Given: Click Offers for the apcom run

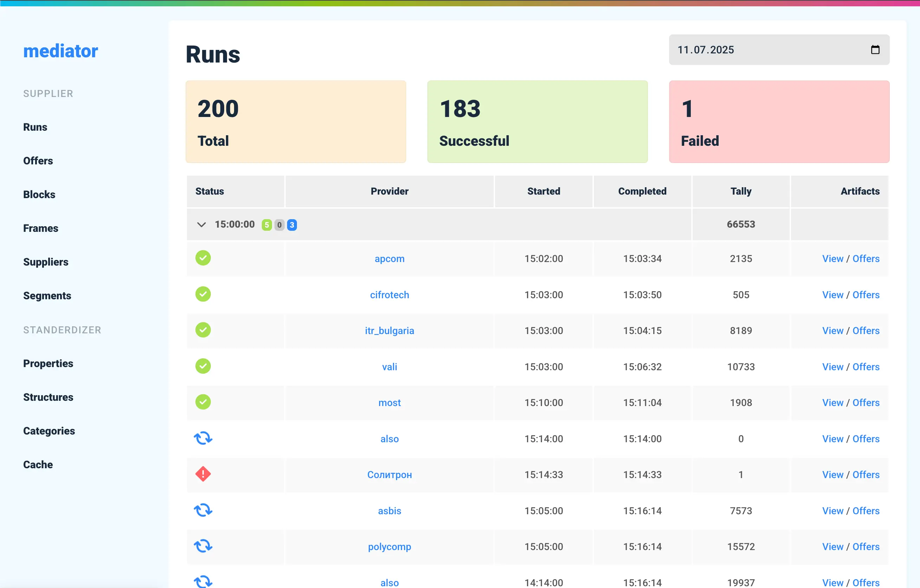Looking at the screenshot, I should (x=866, y=259).
